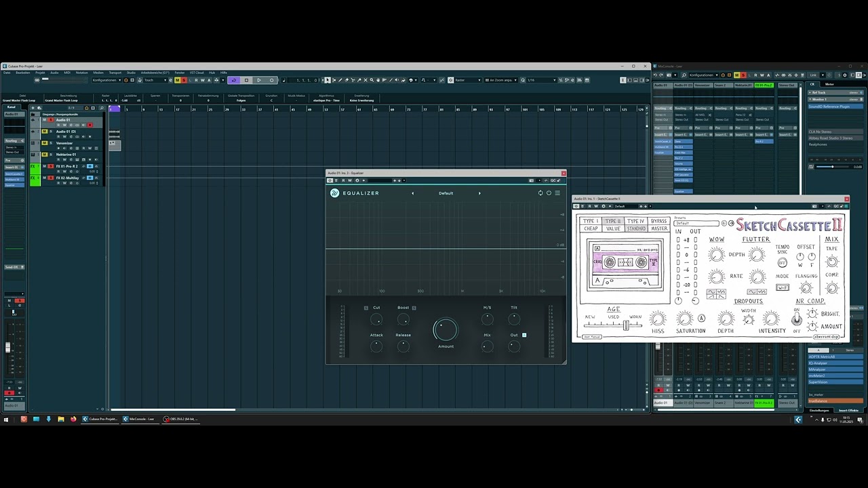The width and height of the screenshot is (868, 488).
Task: Click the search tracks magnifier icon
Action: click(x=102, y=108)
